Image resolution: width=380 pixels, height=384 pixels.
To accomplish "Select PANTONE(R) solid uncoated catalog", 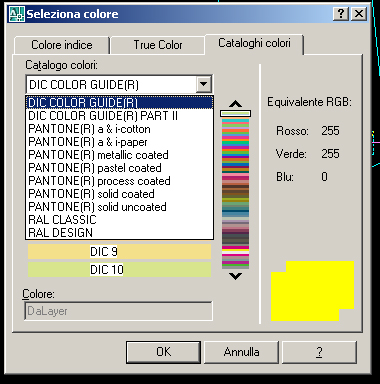I will [x=120, y=207].
